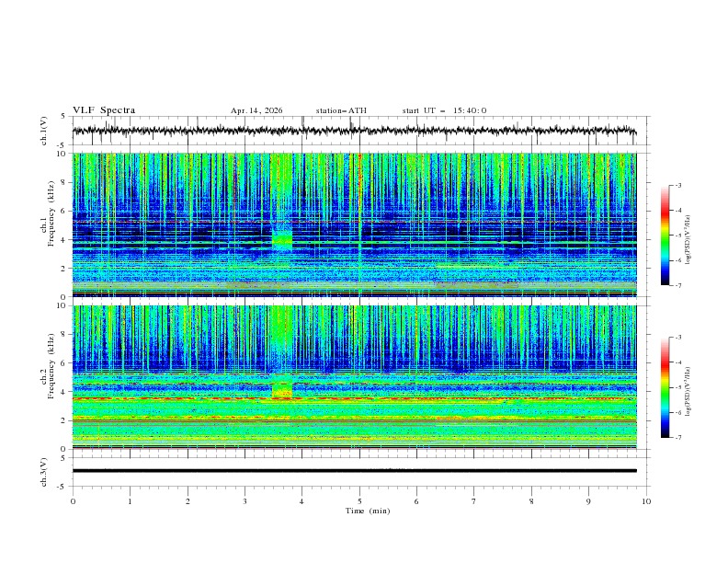728x563 pixels.
Task: Click the 'VLF Spectra' title text
Action: [104, 110]
